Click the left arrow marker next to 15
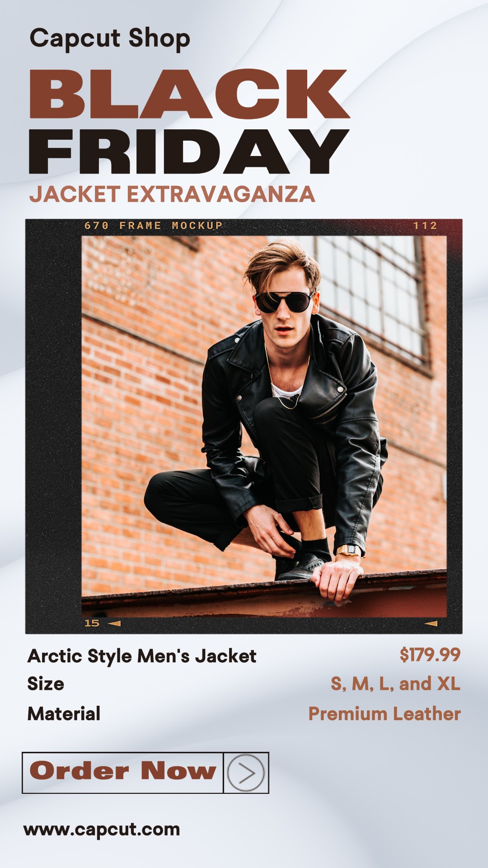The image size is (488, 868). coord(115,623)
